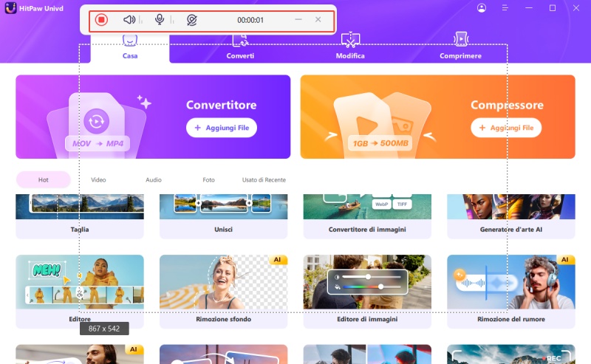
Task: Open the Editore di immagini tool
Action: click(367, 292)
